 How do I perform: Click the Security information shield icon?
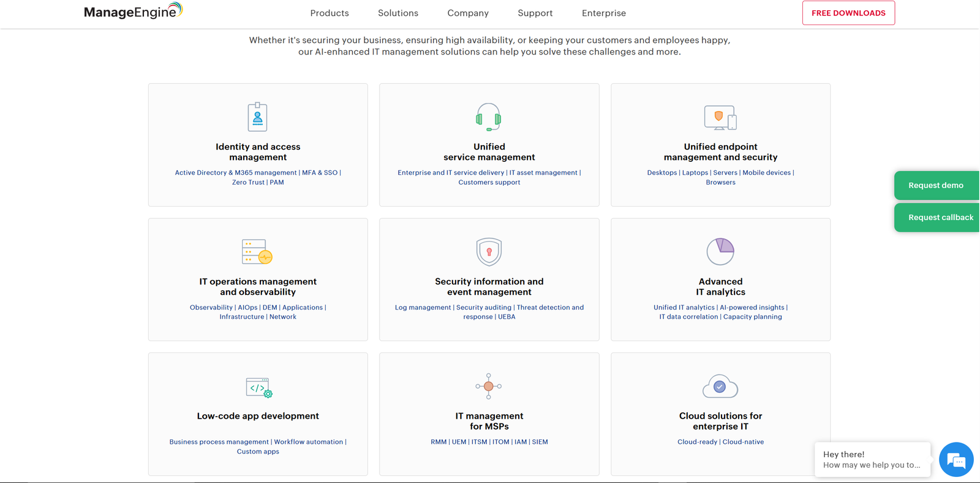[x=489, y=251]
